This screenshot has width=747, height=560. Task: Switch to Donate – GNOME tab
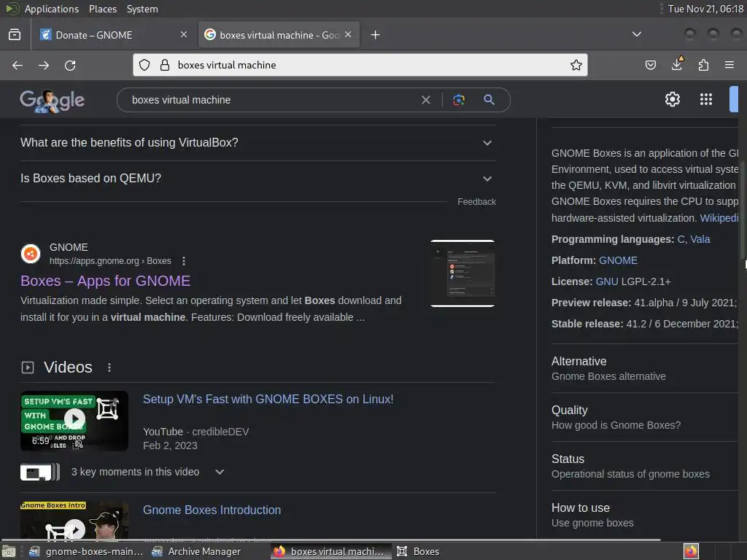113,35
